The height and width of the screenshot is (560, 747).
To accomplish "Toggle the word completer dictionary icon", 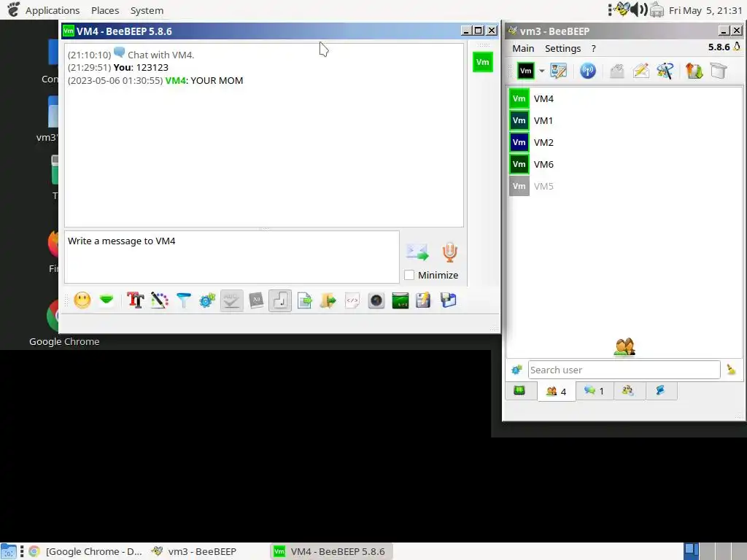I will 256,300.
